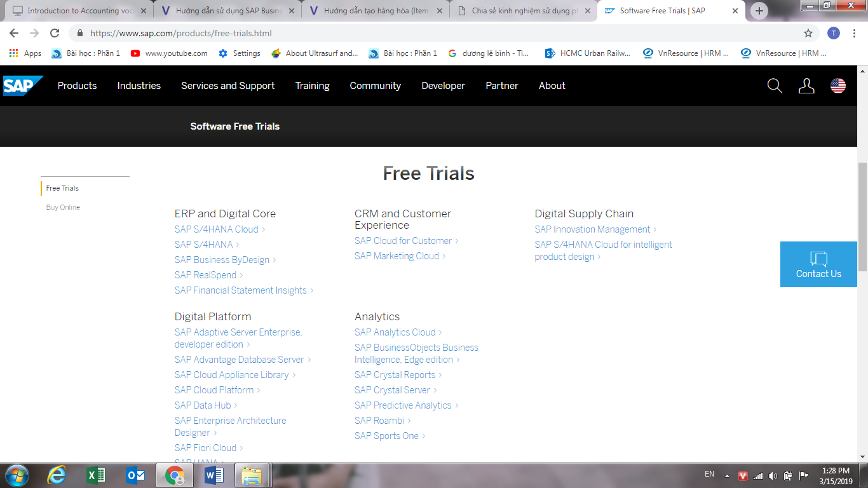Open the Chrome three-dot menu
The height and width of the screenshot is (488, 868).
(855, 33)
